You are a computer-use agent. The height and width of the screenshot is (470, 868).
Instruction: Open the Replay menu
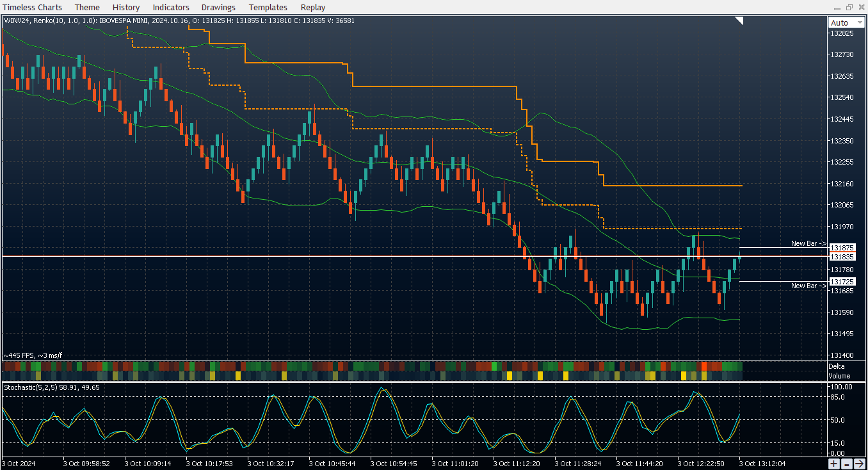coord(313,7)
